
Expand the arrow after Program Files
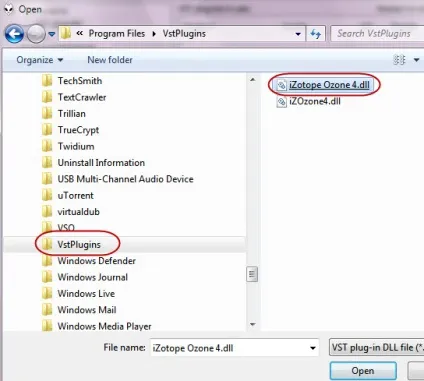154,34
